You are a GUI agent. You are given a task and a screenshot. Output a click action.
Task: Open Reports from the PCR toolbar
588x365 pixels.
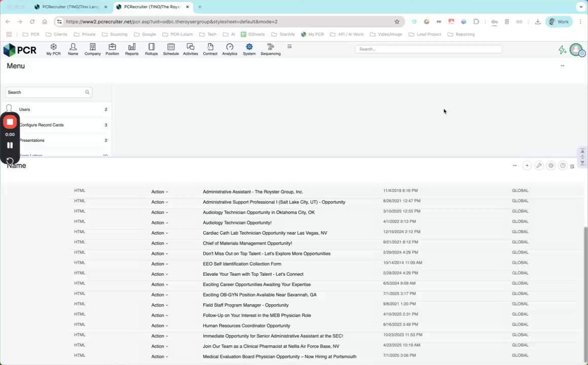pos(132,49)
